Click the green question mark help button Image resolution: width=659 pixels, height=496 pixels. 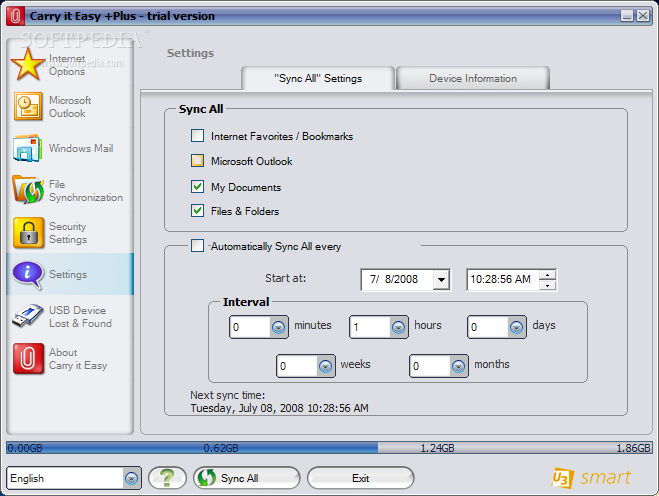click(167, 478)
